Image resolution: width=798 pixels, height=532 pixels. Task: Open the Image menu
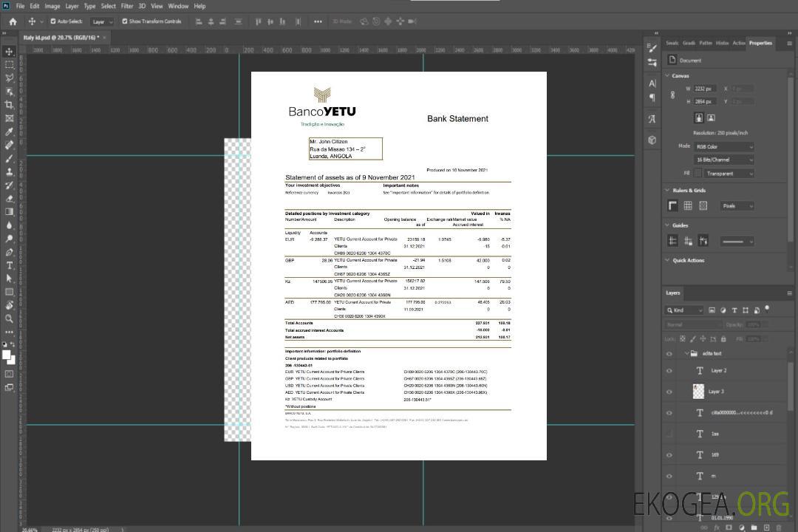coord(52,6)
